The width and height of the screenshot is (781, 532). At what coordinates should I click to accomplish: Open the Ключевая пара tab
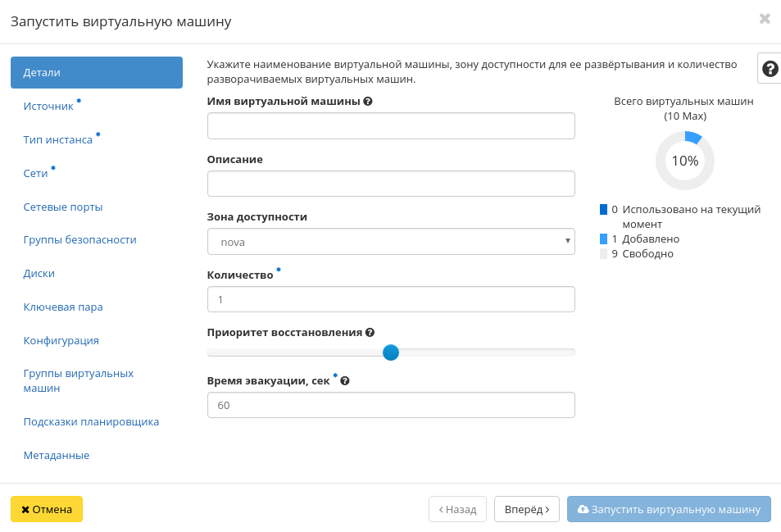(x=63, y=307)
